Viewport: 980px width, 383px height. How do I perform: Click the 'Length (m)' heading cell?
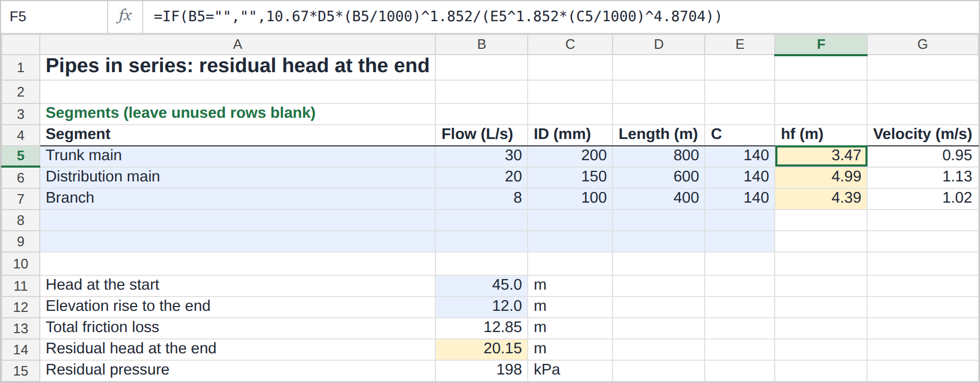coord(659,135)
